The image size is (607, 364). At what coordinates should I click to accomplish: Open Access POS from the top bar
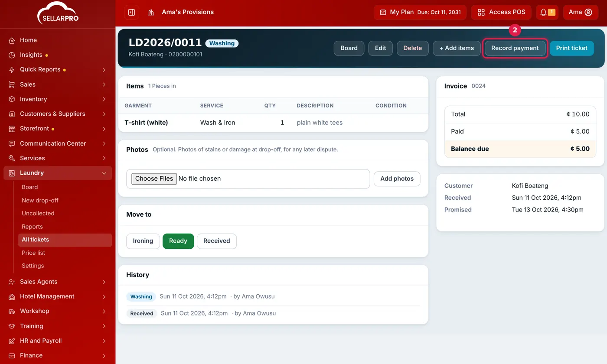(x=501, y=12)
